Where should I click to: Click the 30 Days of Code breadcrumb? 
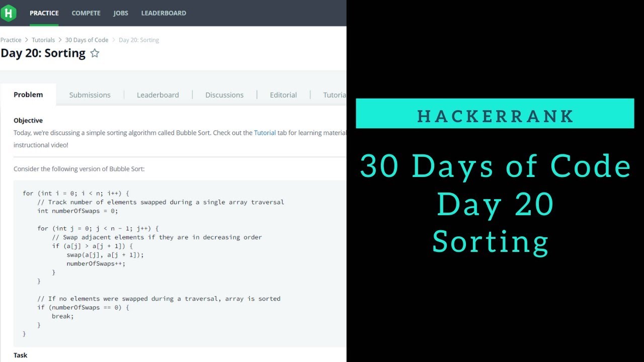point(87,40)
